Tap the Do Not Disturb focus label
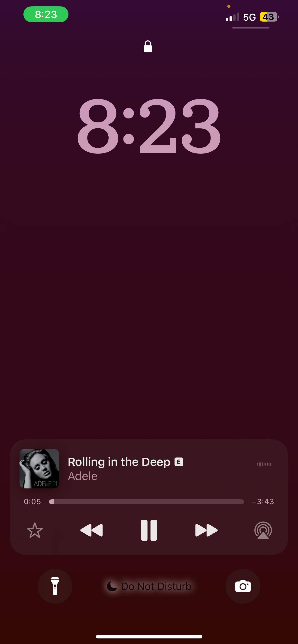 coord(149,586)
